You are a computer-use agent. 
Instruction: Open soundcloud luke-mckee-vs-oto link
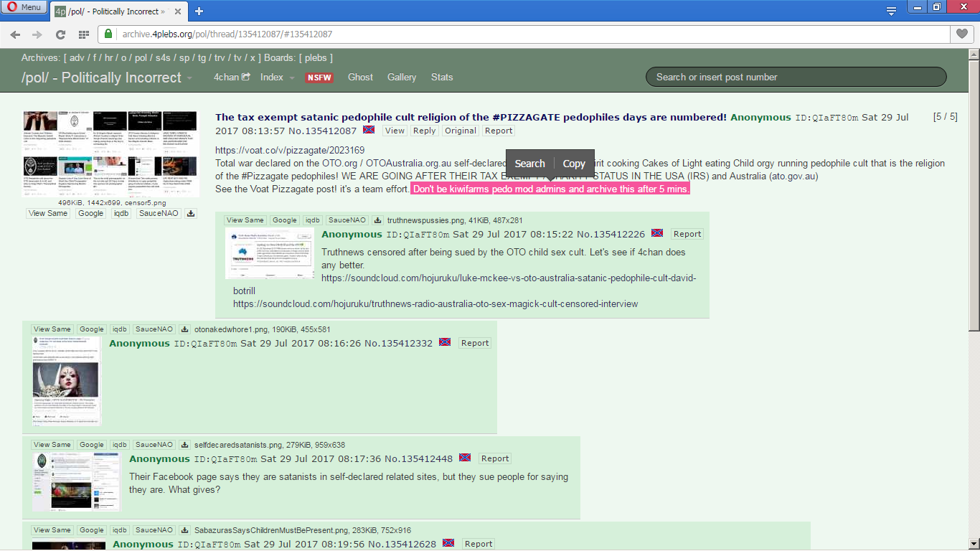point(509,278)
